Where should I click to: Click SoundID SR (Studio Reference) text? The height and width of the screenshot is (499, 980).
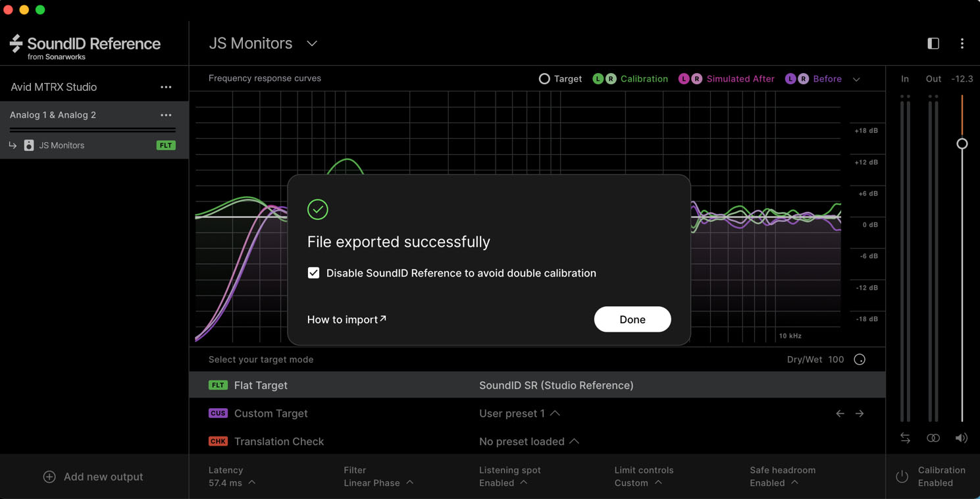point(556,385)
